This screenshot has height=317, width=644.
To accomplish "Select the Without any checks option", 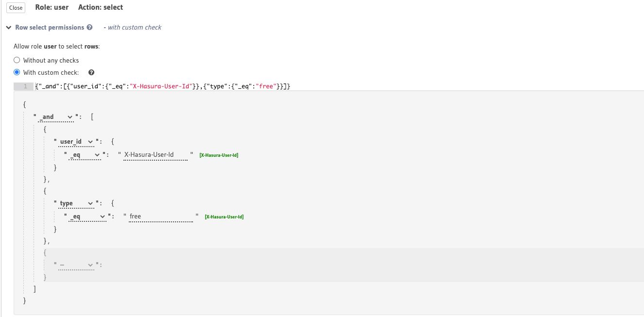I will 17,60.
